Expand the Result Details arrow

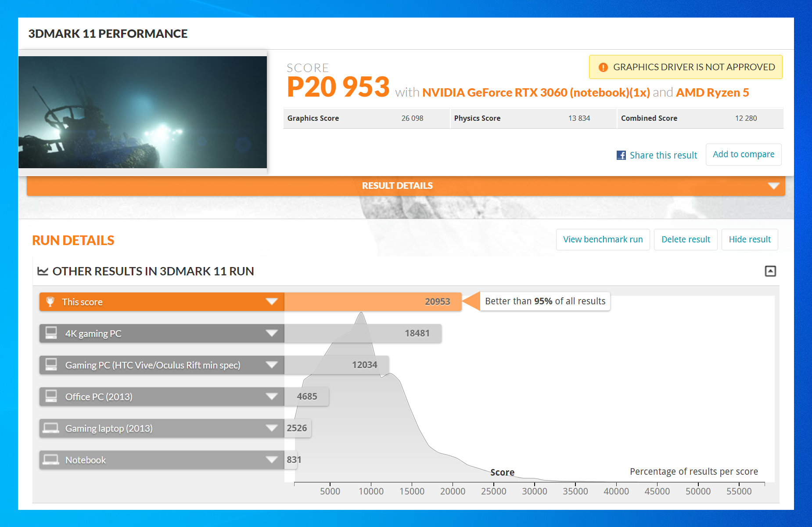(773, 186)
